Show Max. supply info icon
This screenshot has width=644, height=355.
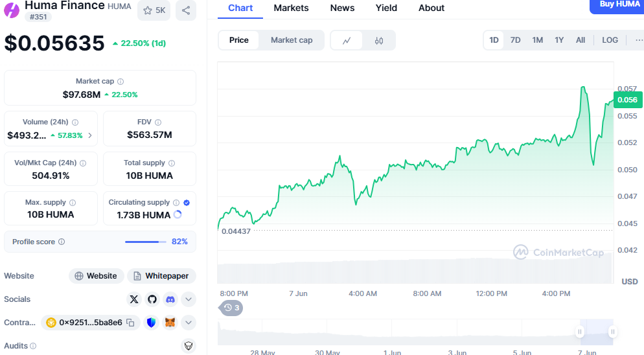pos(73,203)
